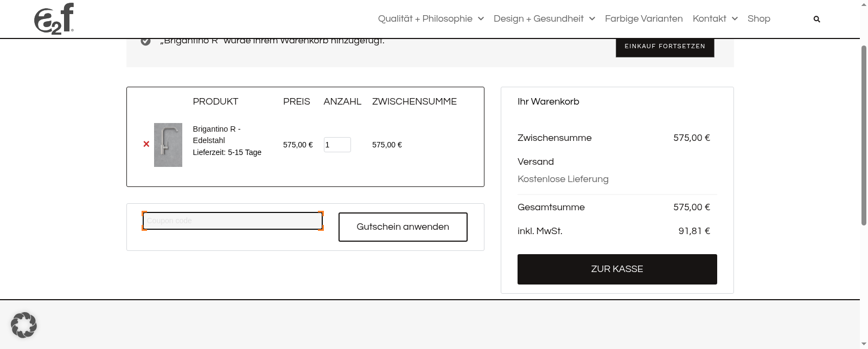The width and height of the screenshot is (868, 349).
Task: Select the Anzahl quantity field
Action: (337, 145)
